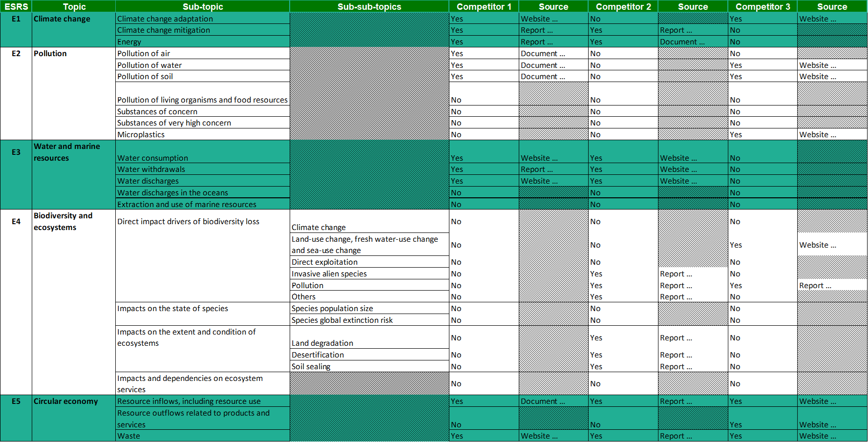Image resolution: width=868 pixels, height=442 pixels.
Task: Click the 'Desertification' cell
Action: 369,355
